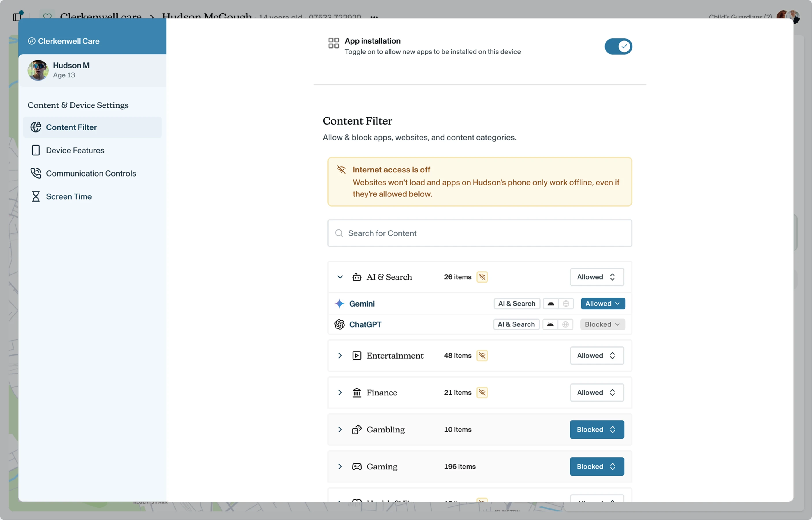Open AI & Search Allowed dropdown
The height and width of the screenshot is (520, 812).
[597, 277]
